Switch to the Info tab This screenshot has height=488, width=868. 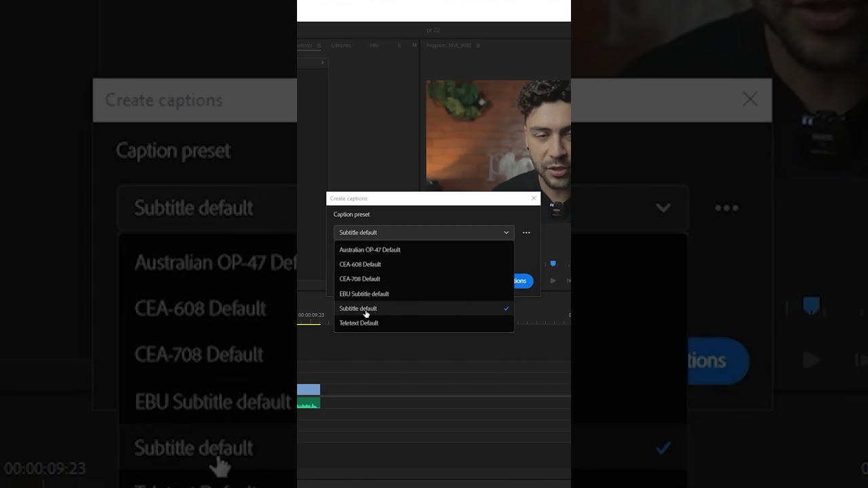374,45
